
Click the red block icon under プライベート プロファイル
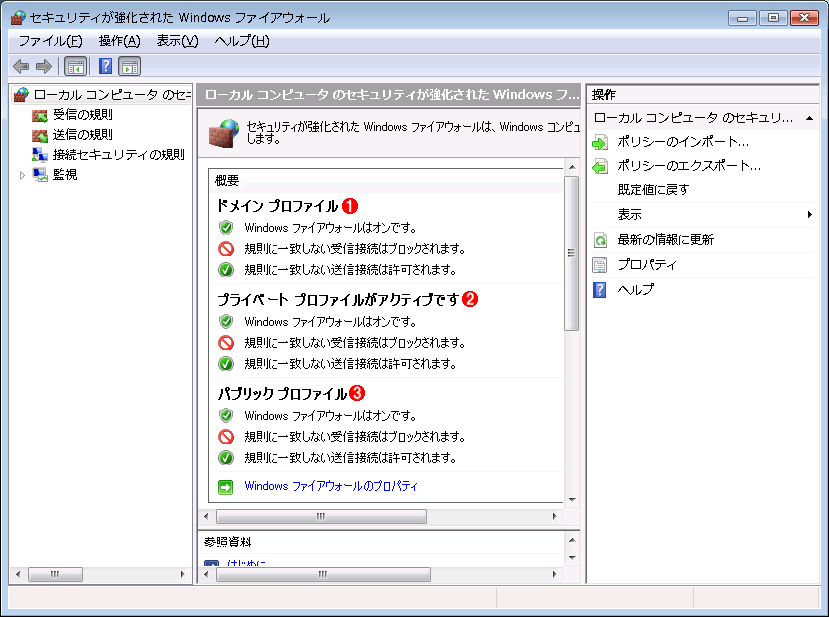(226, 343)
